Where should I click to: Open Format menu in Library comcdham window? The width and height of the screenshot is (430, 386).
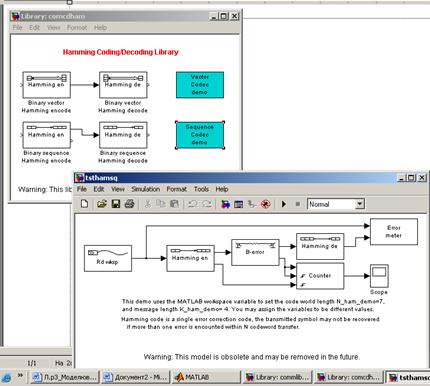pyautogui.click(x=77, y=27)
